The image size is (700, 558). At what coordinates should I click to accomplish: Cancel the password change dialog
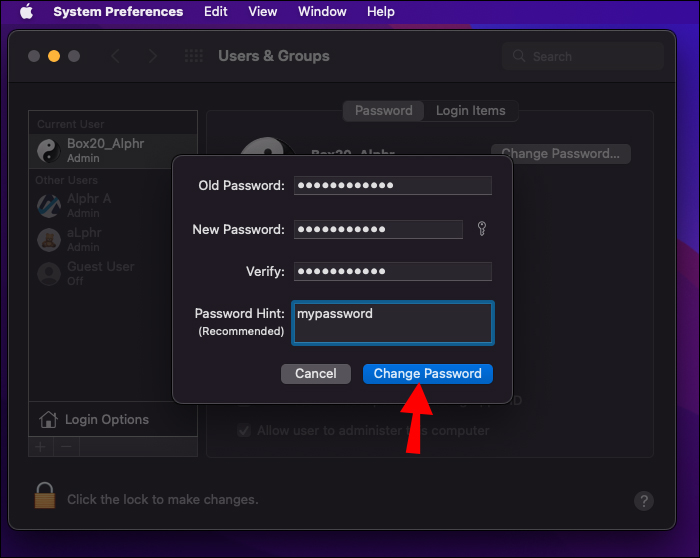click(x=316, y=374)
